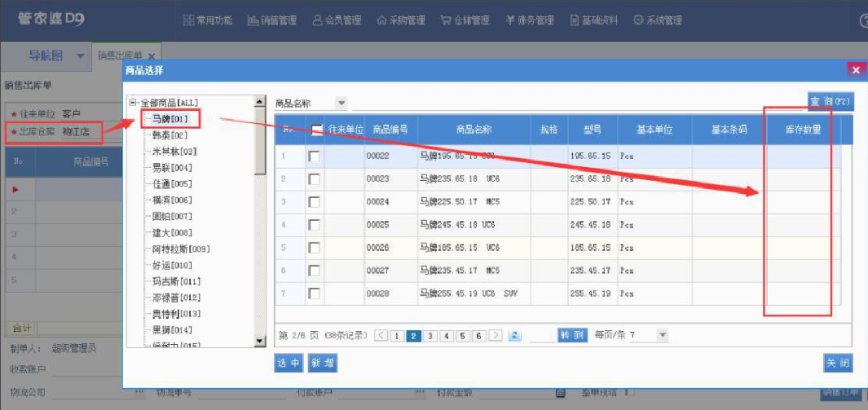Click product name 马牌225.50.17 MC5
This screenshot has height=410, width=868.
460,202
